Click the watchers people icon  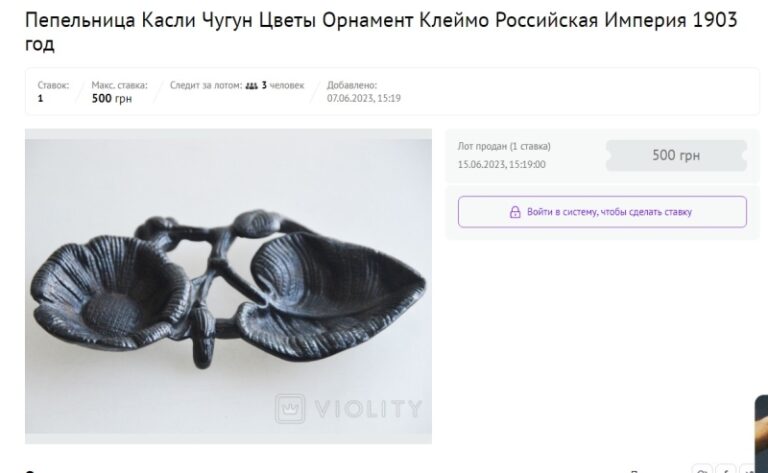click(251, 86)
